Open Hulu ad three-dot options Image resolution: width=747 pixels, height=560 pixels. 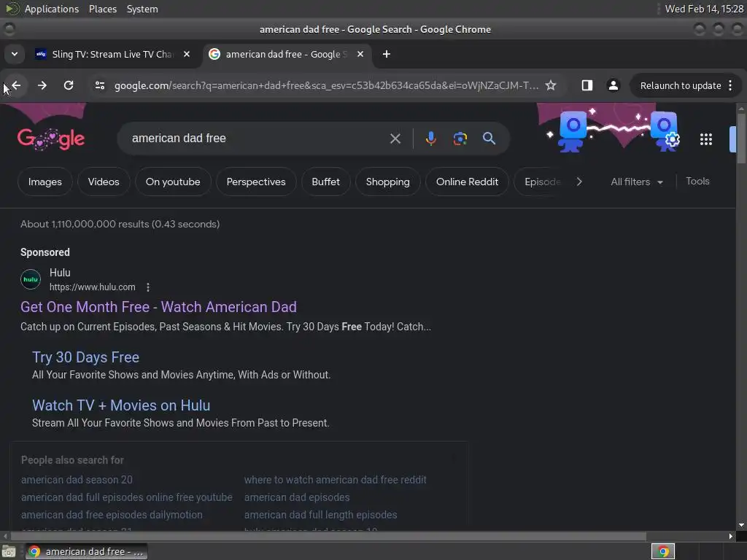click(148, 287)
